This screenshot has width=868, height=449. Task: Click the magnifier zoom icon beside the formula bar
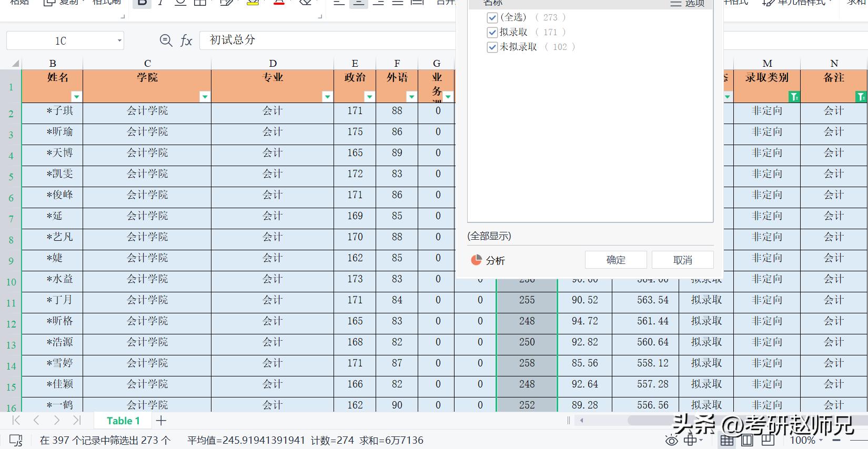pos(166,40)
